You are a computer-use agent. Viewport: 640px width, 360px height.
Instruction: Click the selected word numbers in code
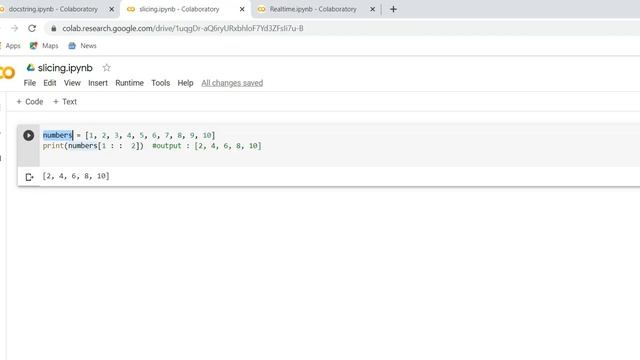pyautogui.click(x=58, y=135)
